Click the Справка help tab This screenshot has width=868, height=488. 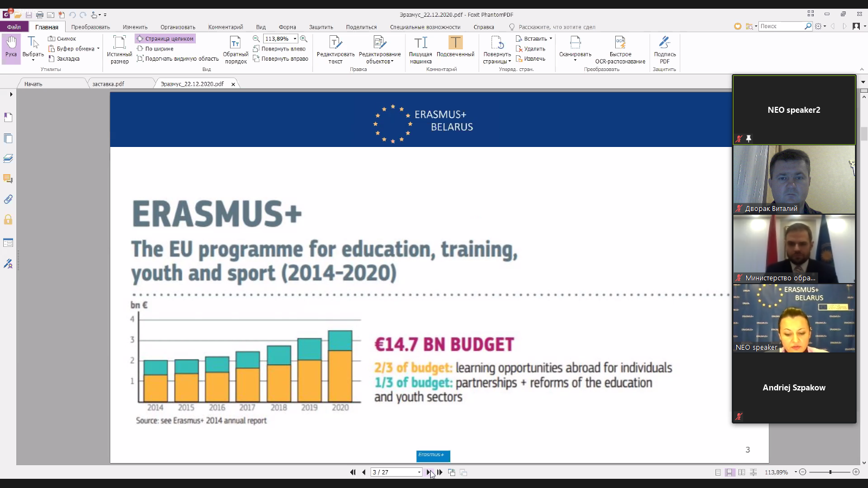(484, 27)
